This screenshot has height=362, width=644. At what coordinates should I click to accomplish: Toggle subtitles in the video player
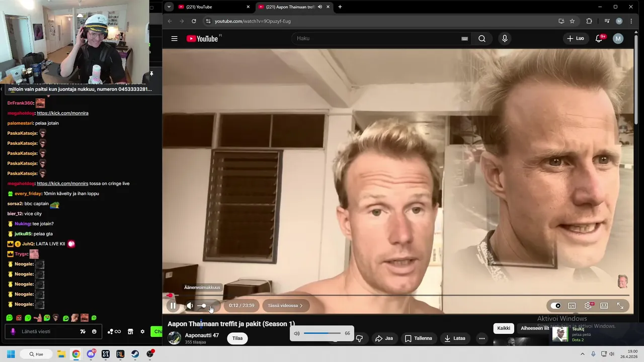coord(572,306)
